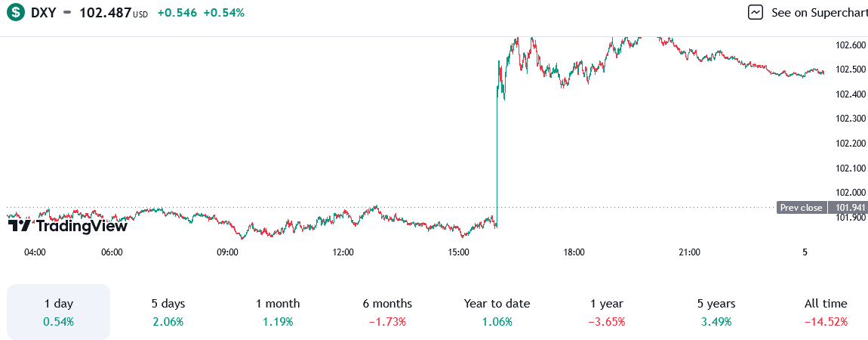The height and width of the screenshot is (340, 868).
Task: Click the 12:00 time axis marker
Action: point(343,252)
